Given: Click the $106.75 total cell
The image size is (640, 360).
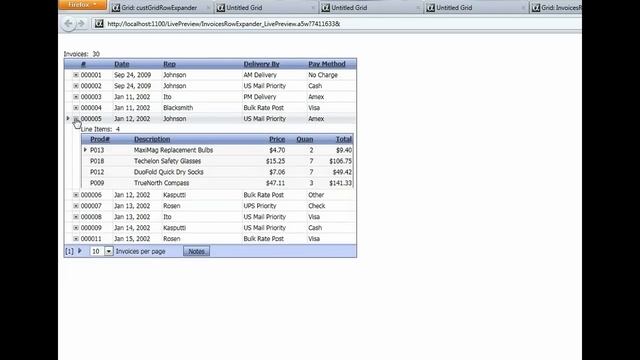Looking at the screenshot, I should [340, 161].
